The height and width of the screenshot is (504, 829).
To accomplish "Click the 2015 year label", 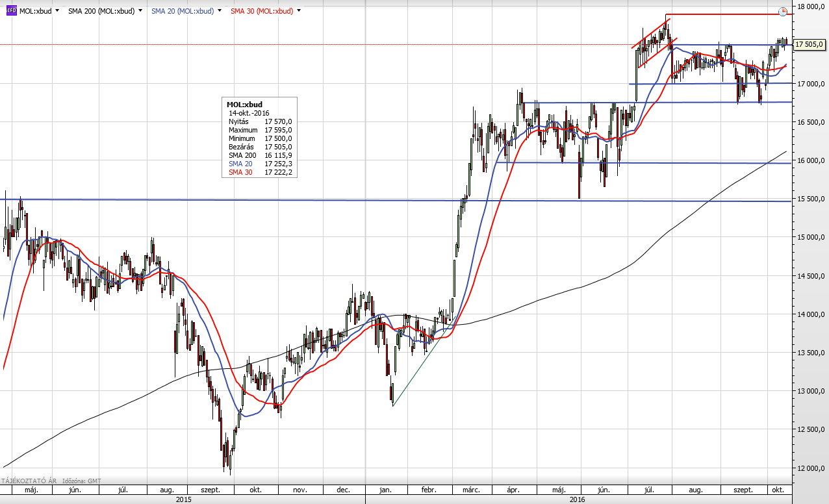I will coord(184,499).
